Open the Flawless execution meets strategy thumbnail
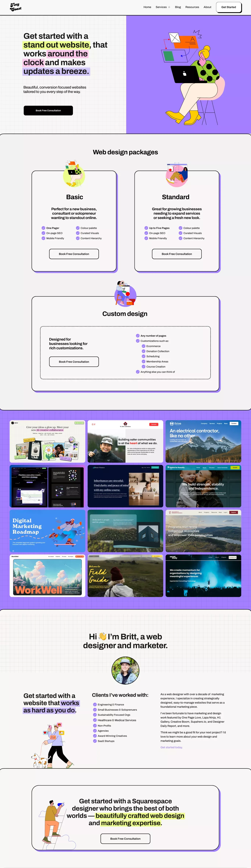This screenshot has width=251, height=868. [47, 486]
